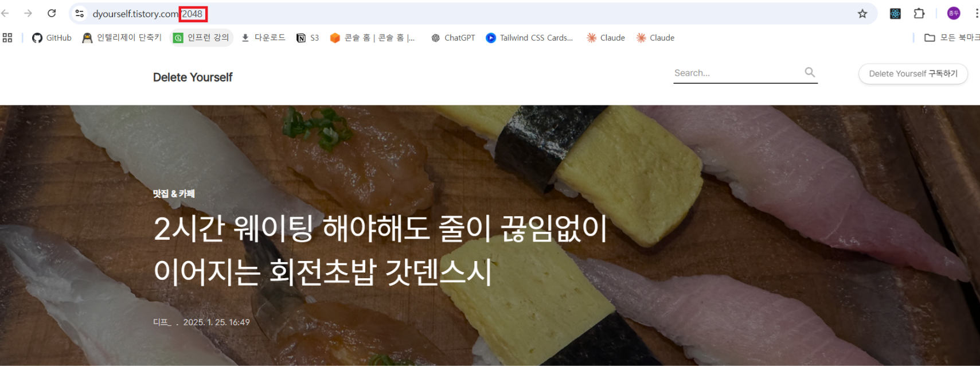Viewport: 980px width, 366px height.
Task: Open Chrome three-dot menu
Action: coord(977,13)
